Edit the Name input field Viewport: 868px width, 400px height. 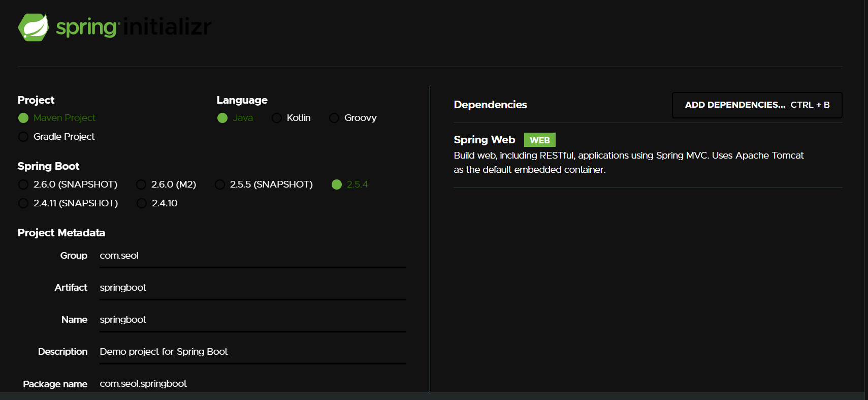click(x=252, y=320)
